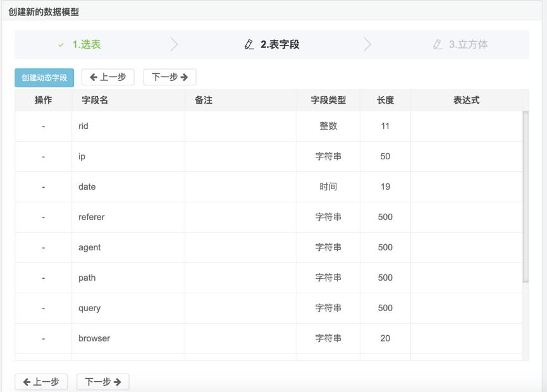Click the 备注 cell for the ip row
The width and height of the screenshot is (547, 392).
pos(240,157)
